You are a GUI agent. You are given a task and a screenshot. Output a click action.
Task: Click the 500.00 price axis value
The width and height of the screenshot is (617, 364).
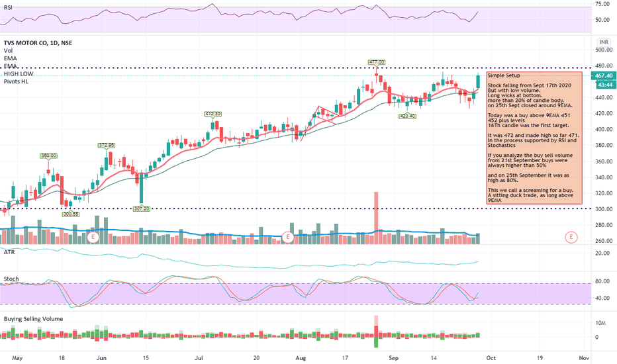(604, 50)
